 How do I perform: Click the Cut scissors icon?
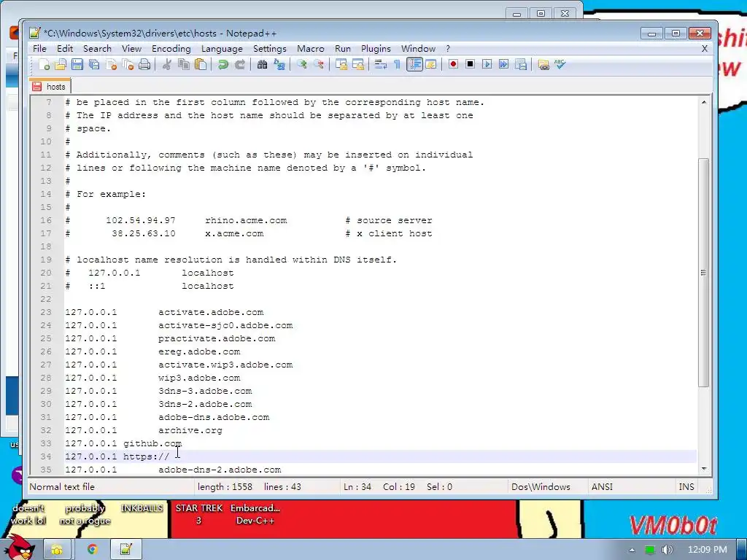click(167, 65)
